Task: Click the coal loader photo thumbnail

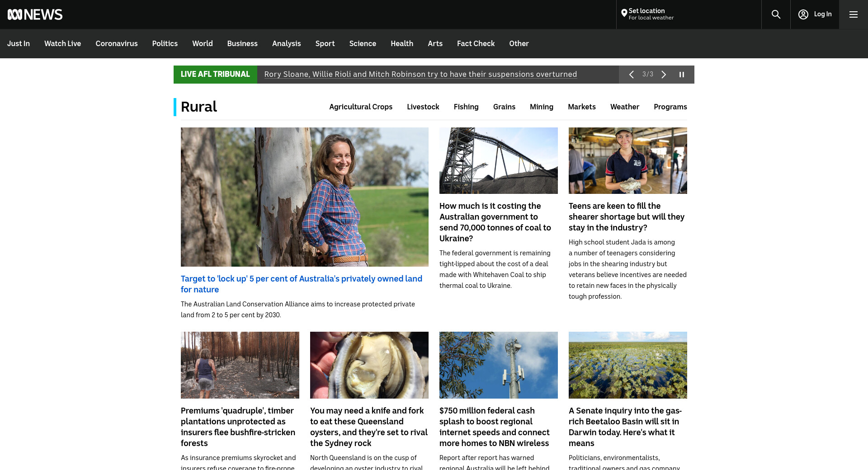Action: (x=498, y=160)
